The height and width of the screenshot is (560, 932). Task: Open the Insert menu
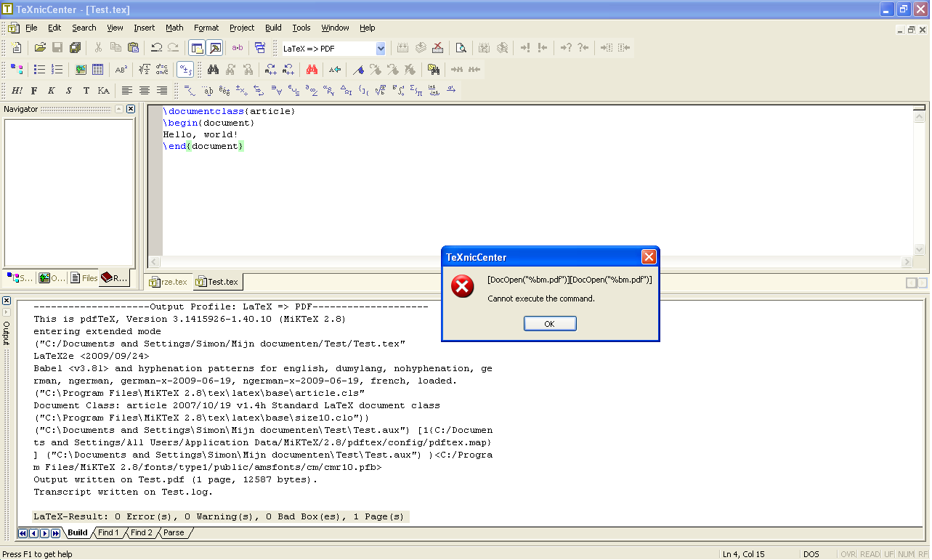click(x=144, y=28)
